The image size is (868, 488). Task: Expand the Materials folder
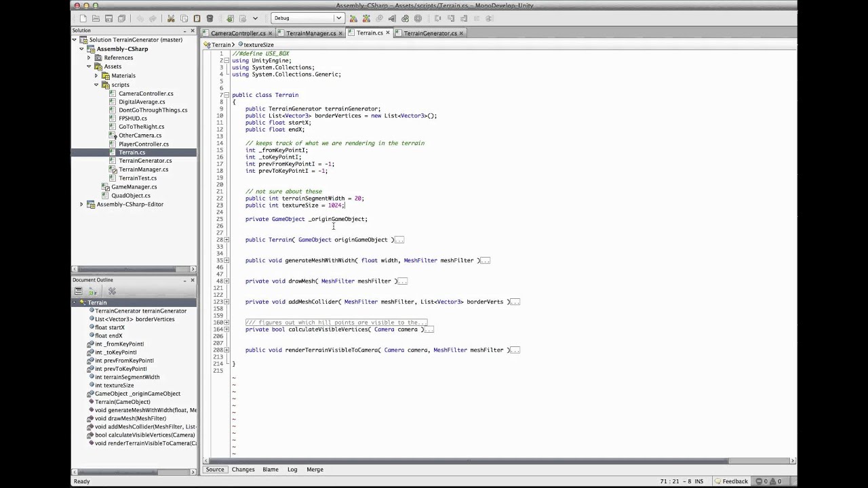coord(96,75)
